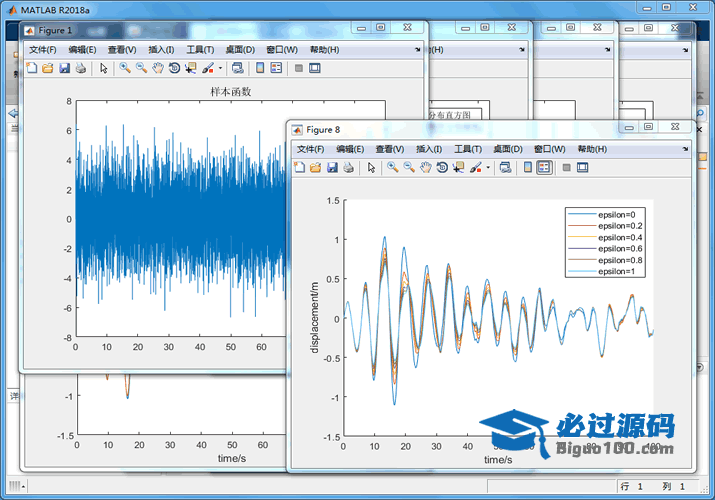Activate Zoom In tool in Figure 8
715x500 pixels.
(392, 168)
